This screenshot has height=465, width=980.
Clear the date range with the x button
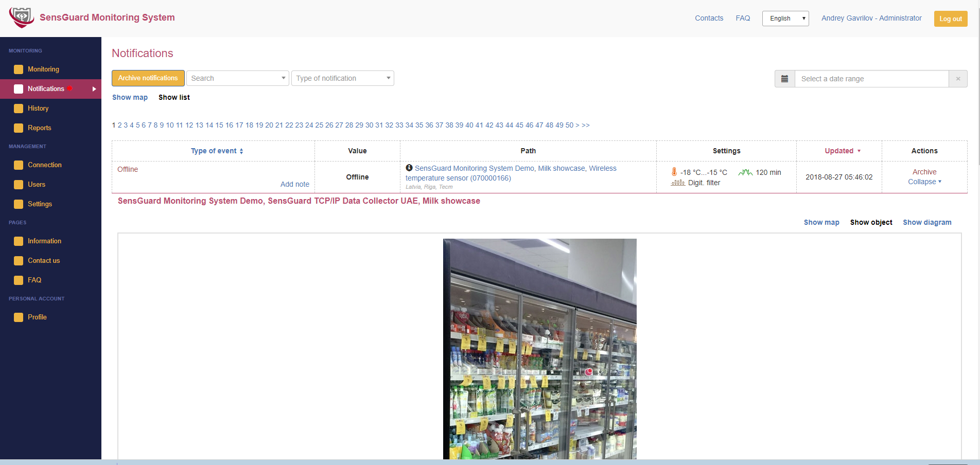coord(958,79)
